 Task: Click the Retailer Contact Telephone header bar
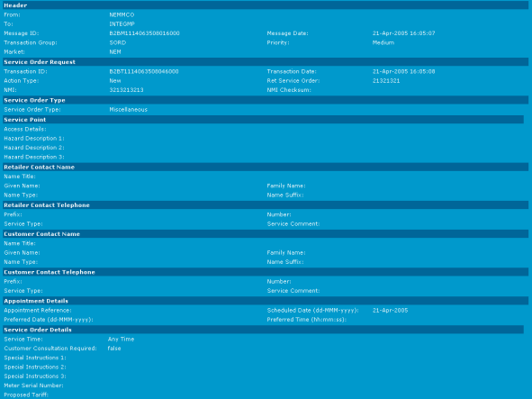coord(266,205)
